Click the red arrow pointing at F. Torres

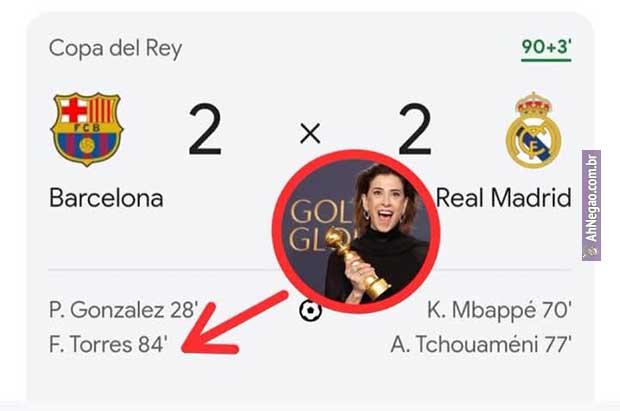(233, 324)
